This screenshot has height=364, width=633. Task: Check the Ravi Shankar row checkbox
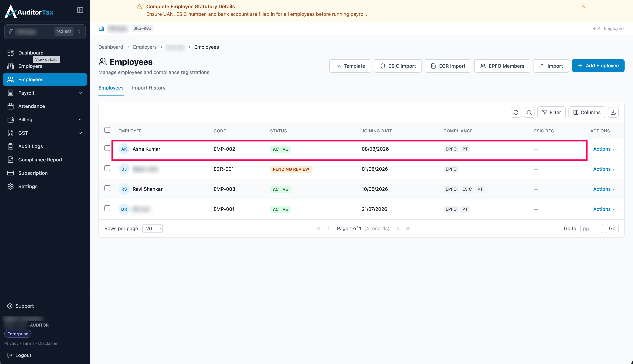[x=107, y=188]
